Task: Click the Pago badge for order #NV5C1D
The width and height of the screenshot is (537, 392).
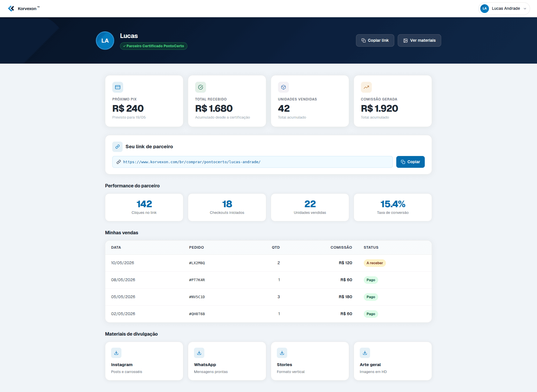Action: [x=371, y=297]
